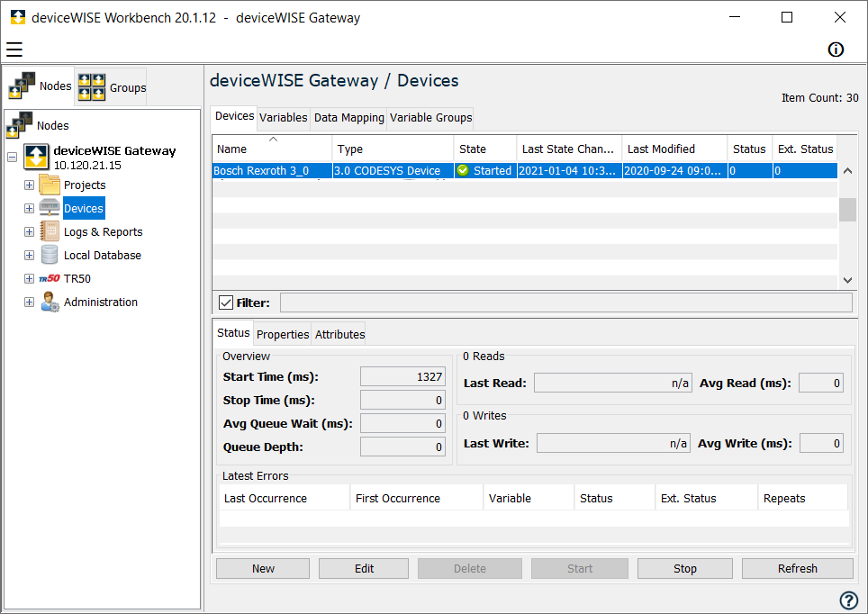Click the New button
Screen dimensions: 868x614
pos(263,569)
